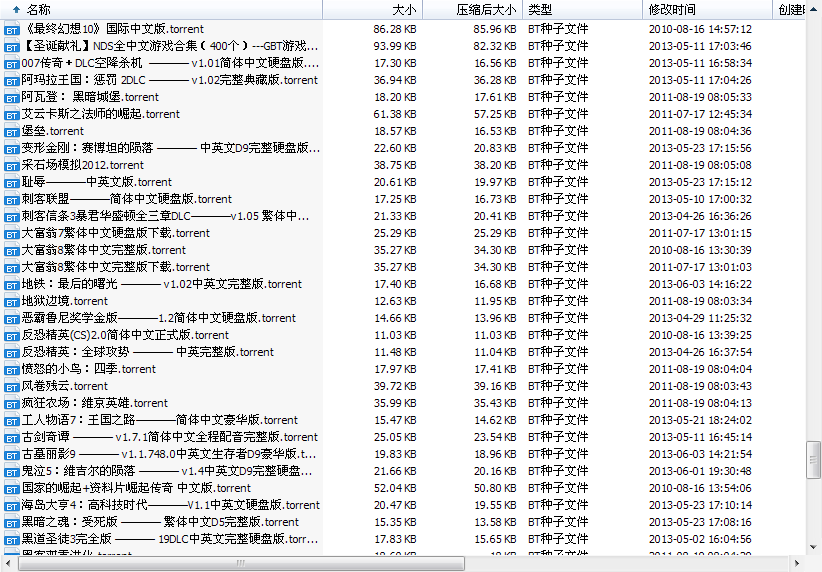Sort by the 压缩后大小 column header

472,9
